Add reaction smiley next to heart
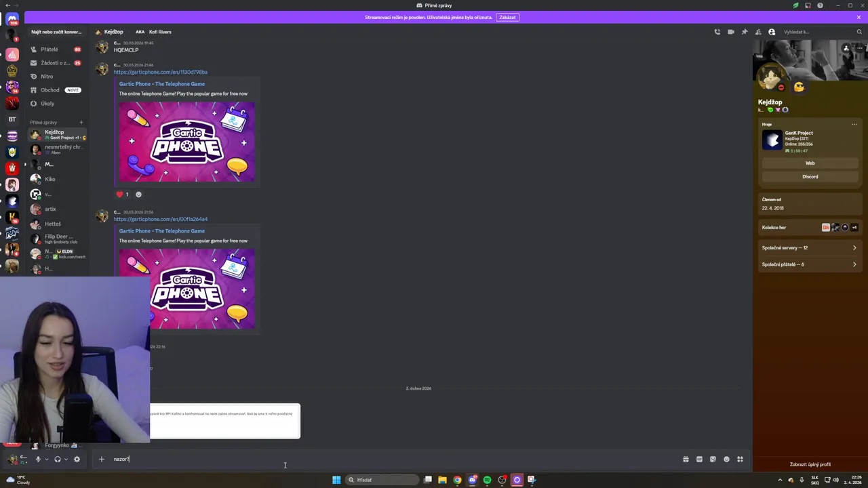The image size is (868, 488). point(138,195)
